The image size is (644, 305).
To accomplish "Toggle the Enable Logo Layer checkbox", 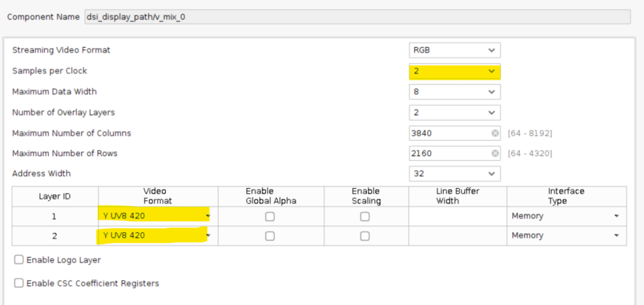I will click(19, 260).
